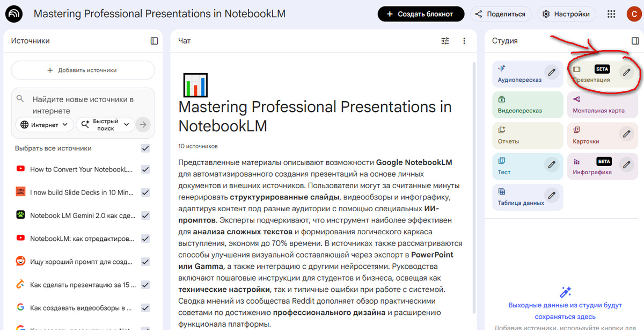Image resolution: width=644 pixels, height=330 pixels.
Task: Open source "How to Convert Your NotebookL..."
Action: [x=81, y=169]
